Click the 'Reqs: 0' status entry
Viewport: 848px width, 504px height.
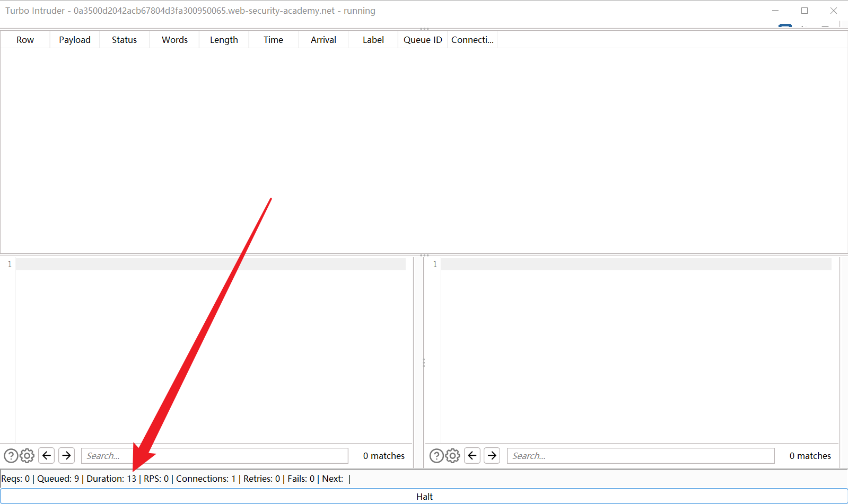(x=15, y=479)
